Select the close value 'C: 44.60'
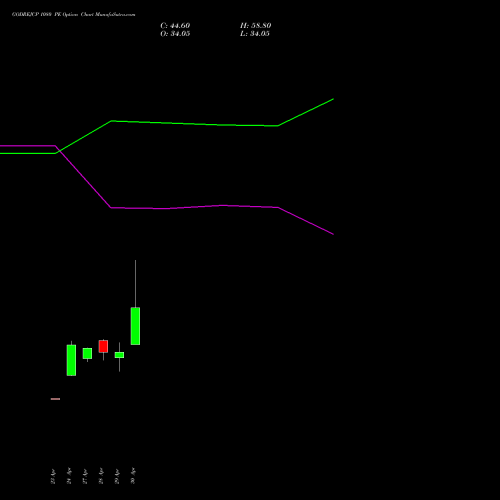The image size is (500, 500). tap(175, 26)
